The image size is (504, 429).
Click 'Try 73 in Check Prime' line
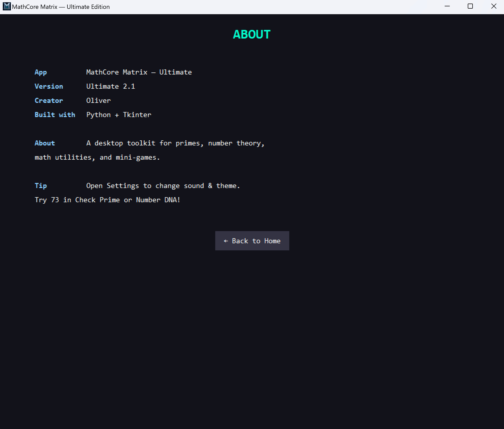point(107,200)
